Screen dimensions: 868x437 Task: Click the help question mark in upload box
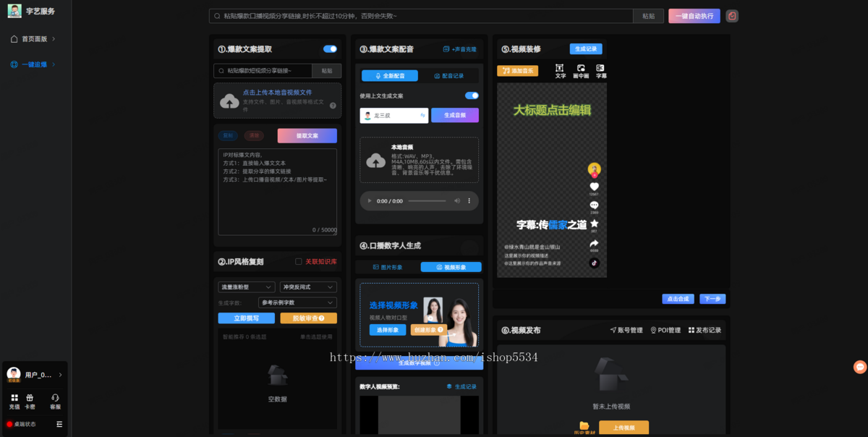[x=333, y=106]
